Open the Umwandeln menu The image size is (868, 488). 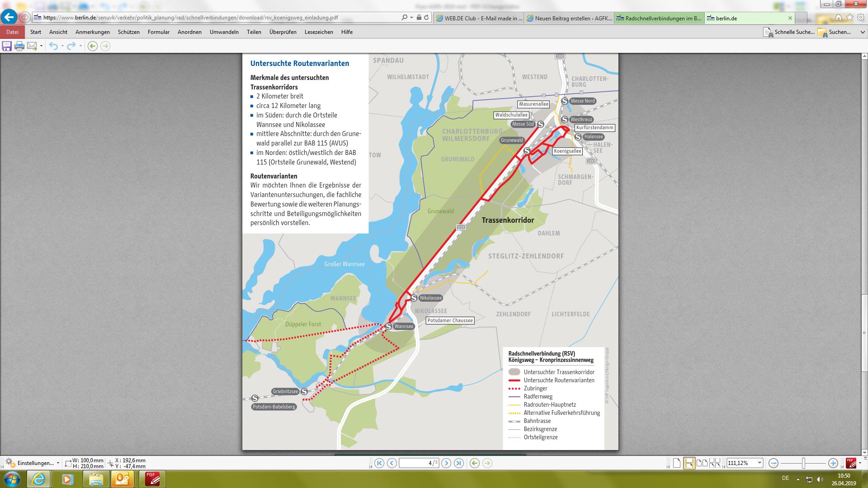click(224, 32)
